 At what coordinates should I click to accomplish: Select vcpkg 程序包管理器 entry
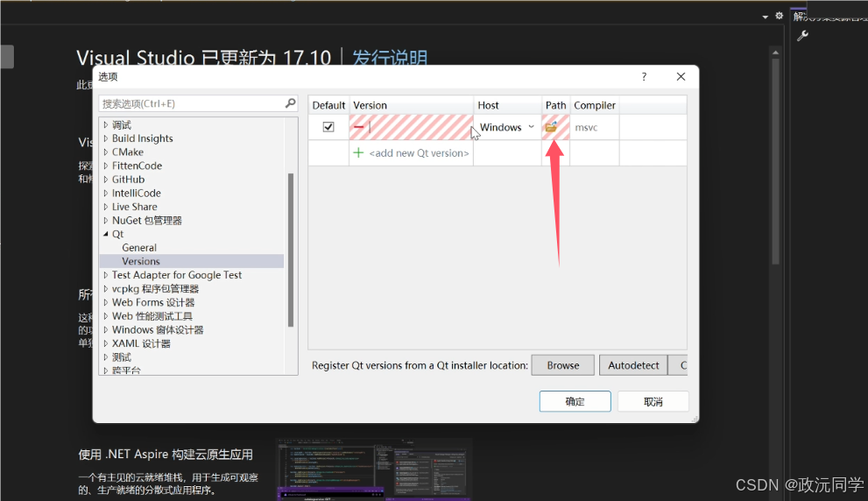[155, 289]
